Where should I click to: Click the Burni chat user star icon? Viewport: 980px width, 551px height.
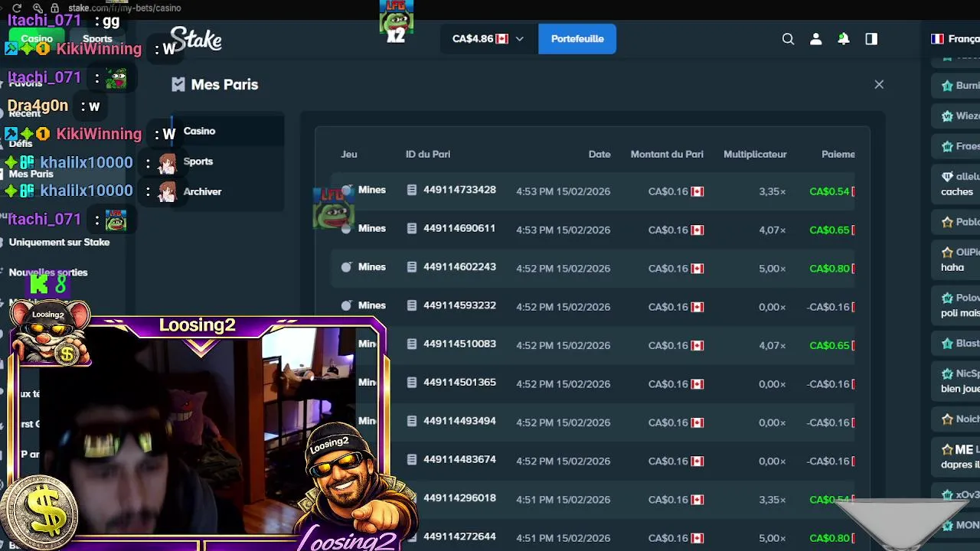[947, 86]
